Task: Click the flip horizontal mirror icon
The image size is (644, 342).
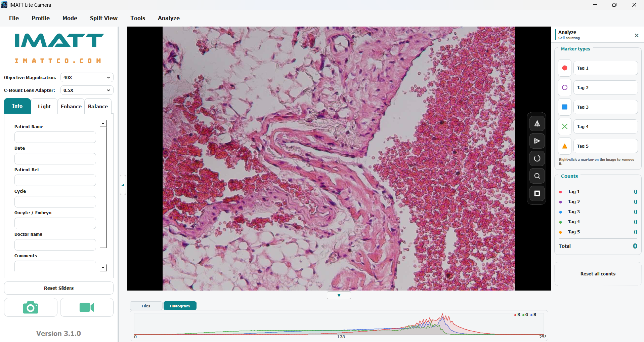Action: point(537,123)
